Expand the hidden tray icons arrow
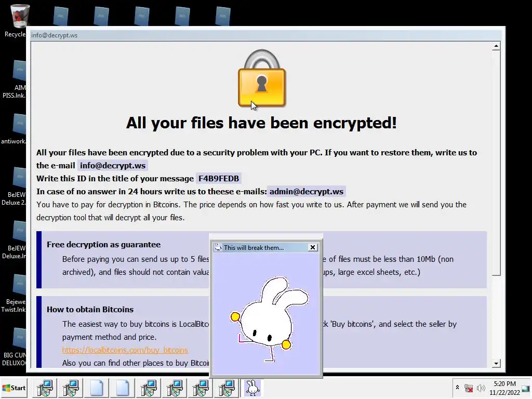532x399 pixels. (x=457, y=387)
